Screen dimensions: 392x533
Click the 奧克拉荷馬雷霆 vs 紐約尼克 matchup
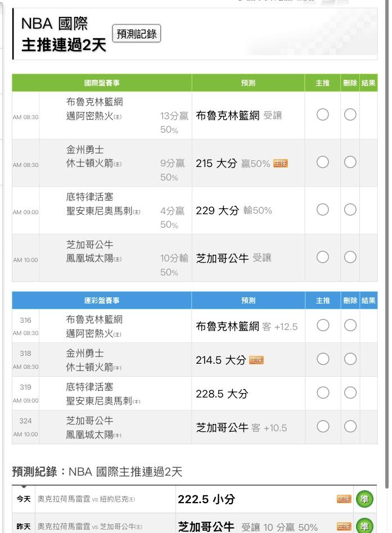pyautogui.click(x=86, y=499)
